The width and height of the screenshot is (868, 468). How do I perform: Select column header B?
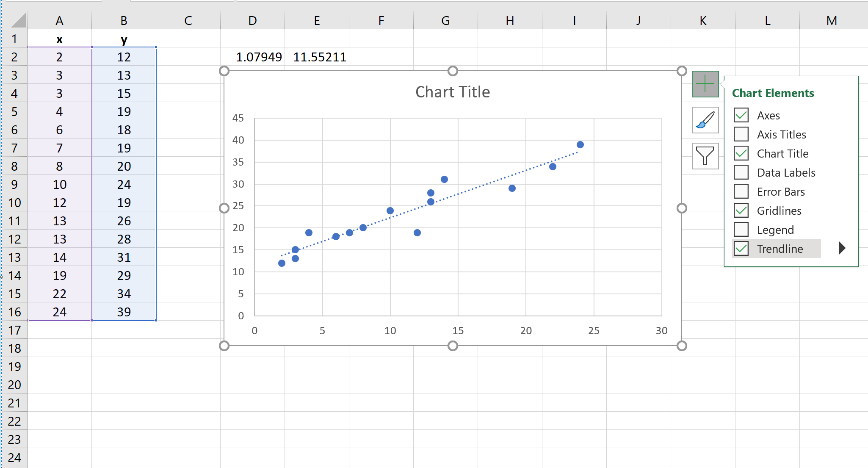pyautogui.click(x=124, y=20)
